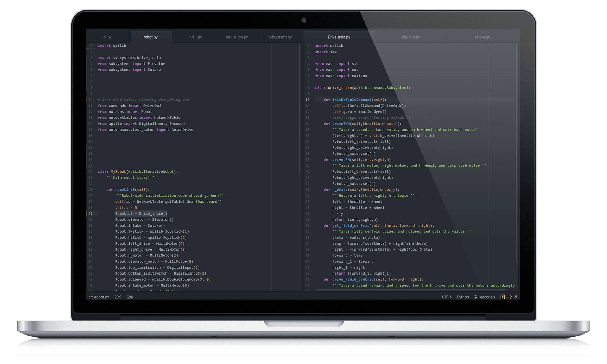Click the encoders branch name
The image size is (607, 364).
point(487,297)
